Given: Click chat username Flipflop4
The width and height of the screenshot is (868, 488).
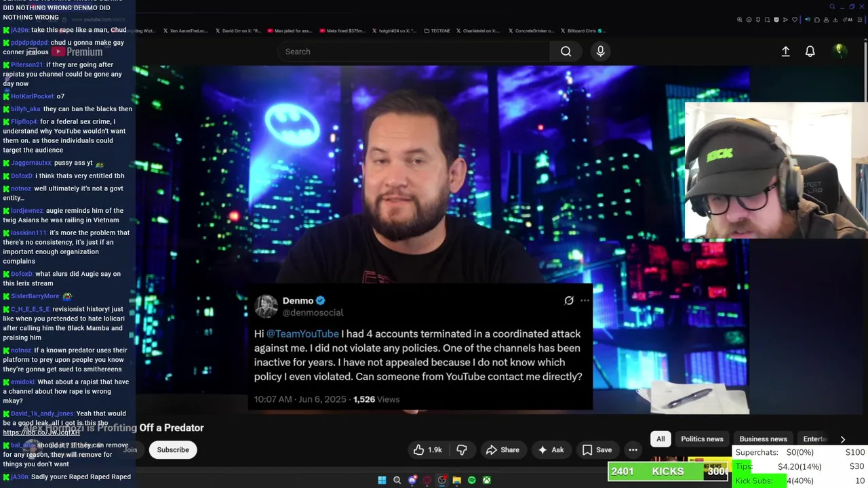Looking at the screenshot, I should coord(24,121).
